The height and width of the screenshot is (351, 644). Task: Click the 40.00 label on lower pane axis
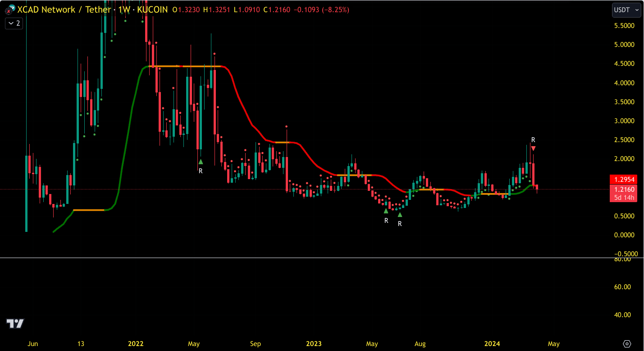point(622,315)
